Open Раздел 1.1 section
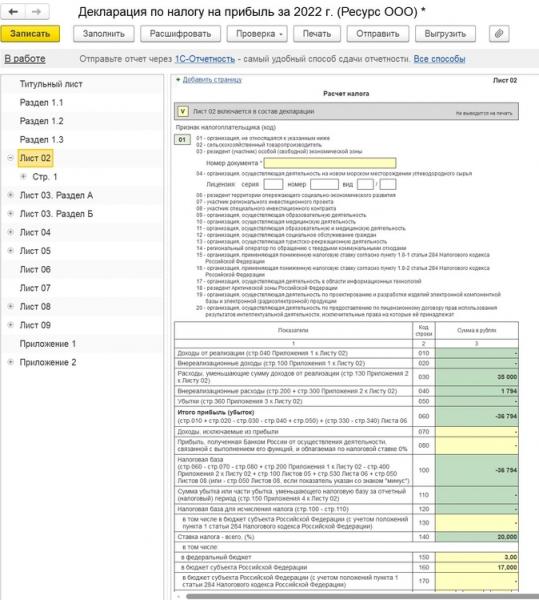 click(x=41, y=103)
